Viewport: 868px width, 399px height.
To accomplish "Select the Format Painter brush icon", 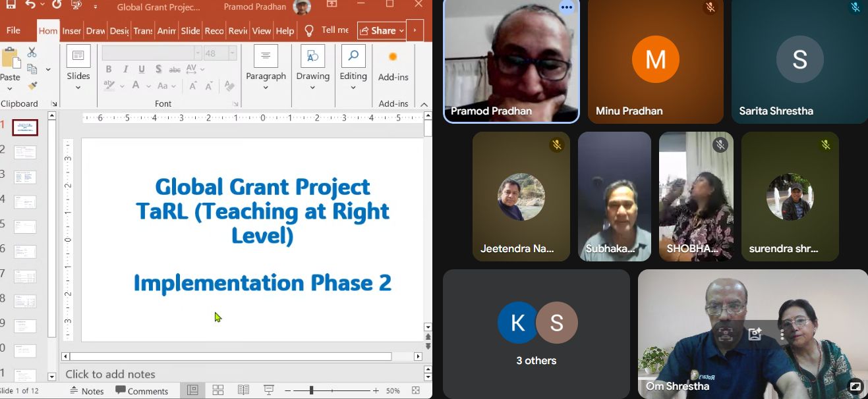I will (x=32, y=86).
